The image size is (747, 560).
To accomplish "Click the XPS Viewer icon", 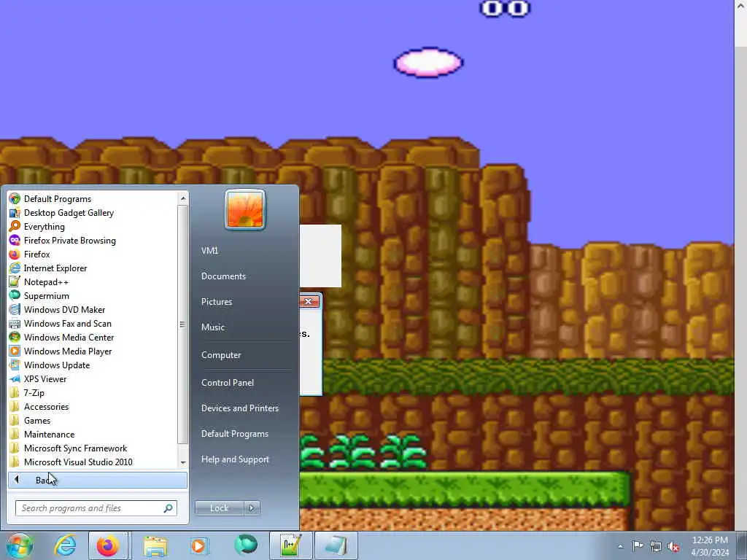I will (x=15, y=378).
